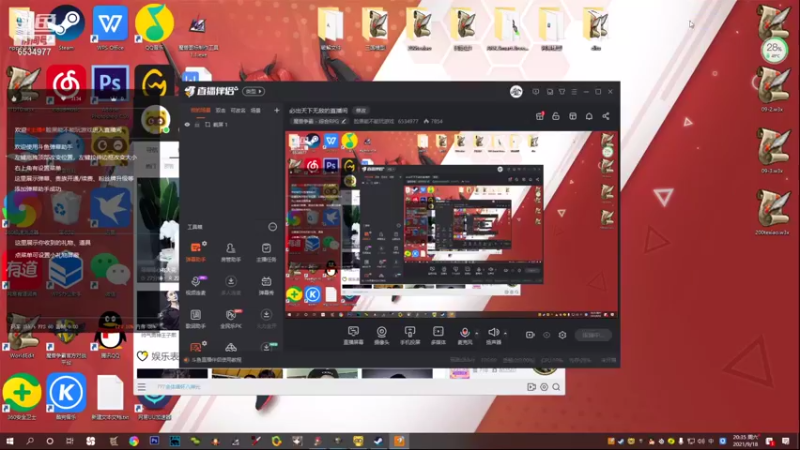Image resolution: width=800 pixels, height=450 pixels.
Task: Open settings gear on 弹幕助手 tool
Action: [205, 244]
